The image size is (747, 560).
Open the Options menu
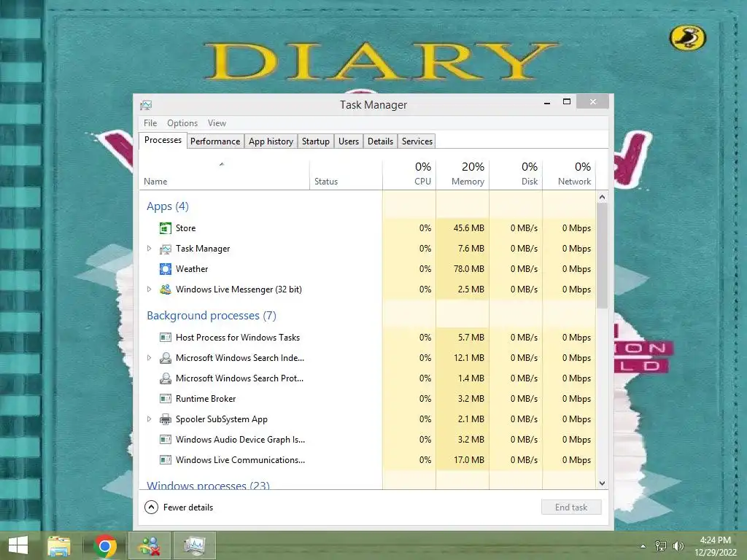[x=182, y=122]
